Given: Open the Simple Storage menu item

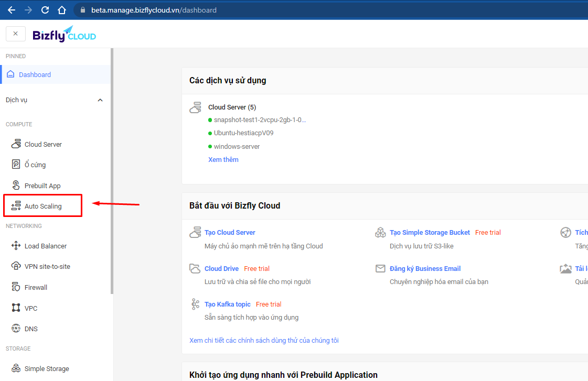Looking at the screenshot, I should 47,368.
